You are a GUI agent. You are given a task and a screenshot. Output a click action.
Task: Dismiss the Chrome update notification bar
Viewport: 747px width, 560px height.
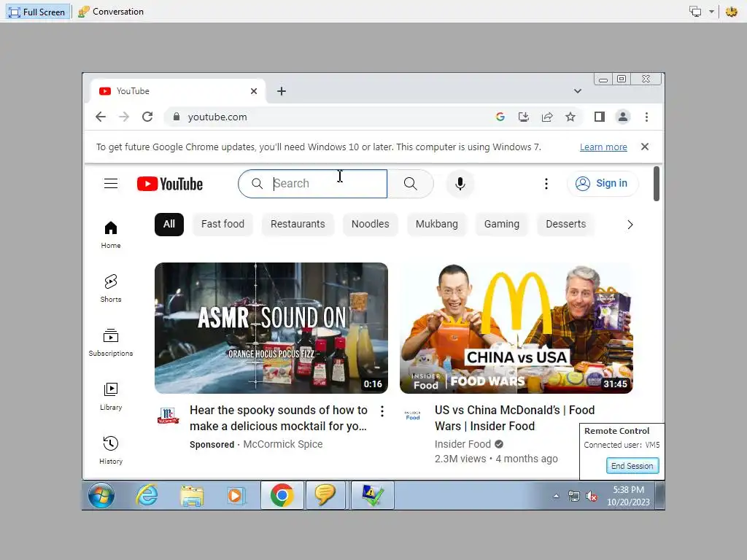[x=645, y=147]
